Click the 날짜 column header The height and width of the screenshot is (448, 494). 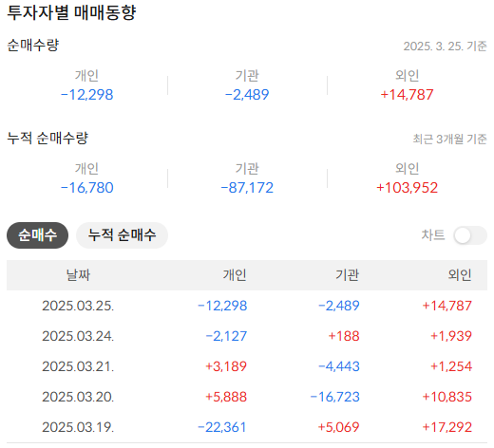click(x=78, y=274)
